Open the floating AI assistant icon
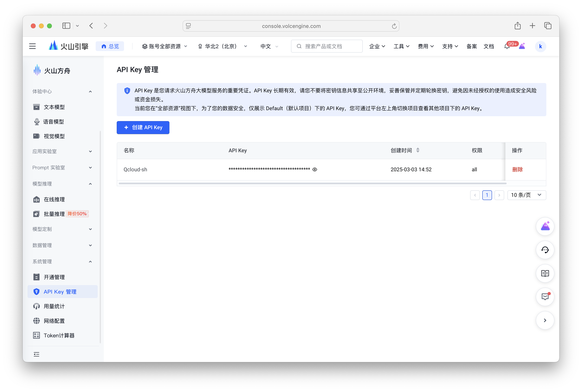Viewport: 582px width, 392px height. 545,226
